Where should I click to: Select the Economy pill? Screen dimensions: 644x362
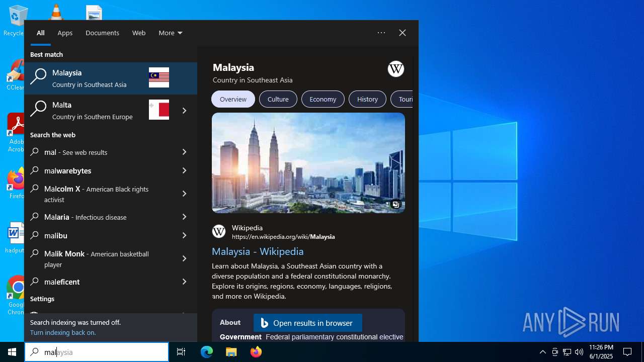[323, 99]
